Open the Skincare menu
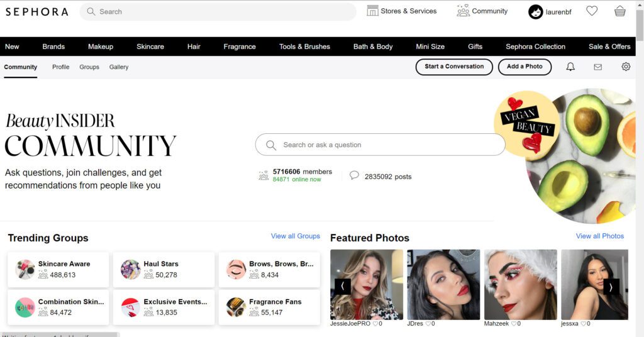644x337 pixels. click(150, 47)
